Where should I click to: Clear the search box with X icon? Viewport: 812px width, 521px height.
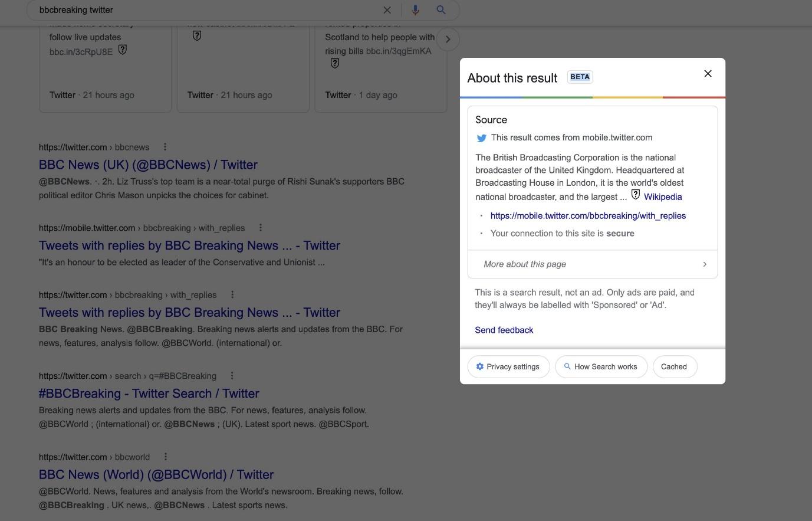387,10
